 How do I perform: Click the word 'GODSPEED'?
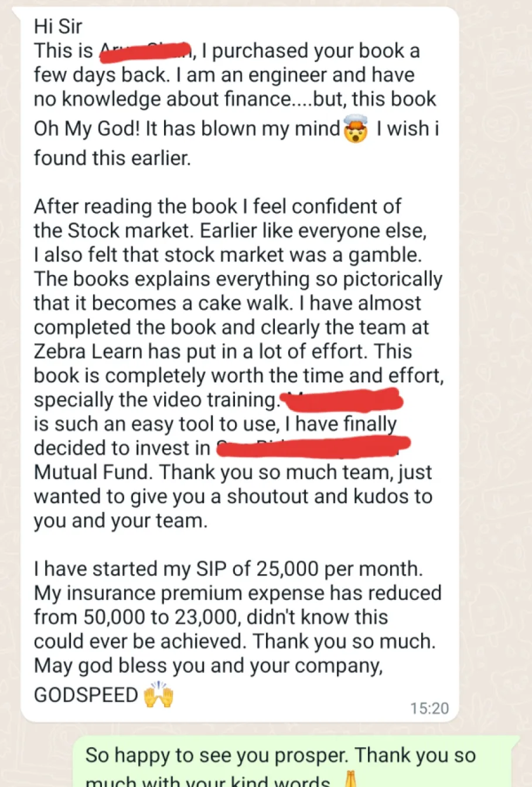[x=86, y=695]
